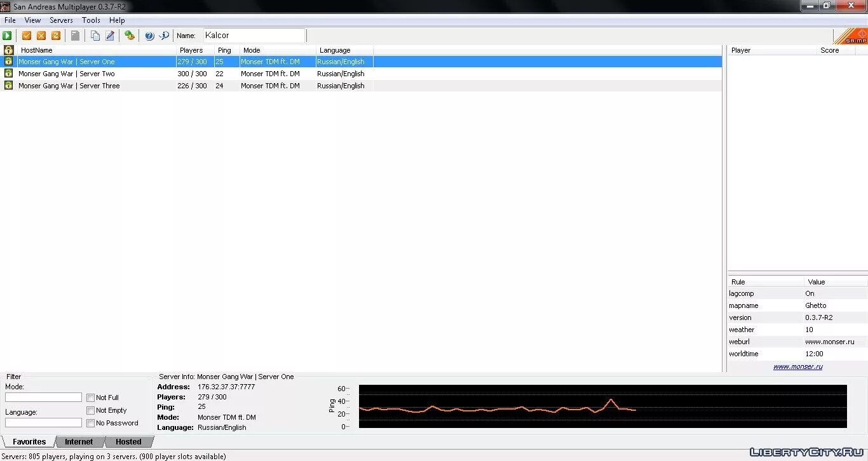Viewport: 868px width, 461px height.
Task: Click the mapname Ghetto rule row
Action: click(x=797, y=305)
